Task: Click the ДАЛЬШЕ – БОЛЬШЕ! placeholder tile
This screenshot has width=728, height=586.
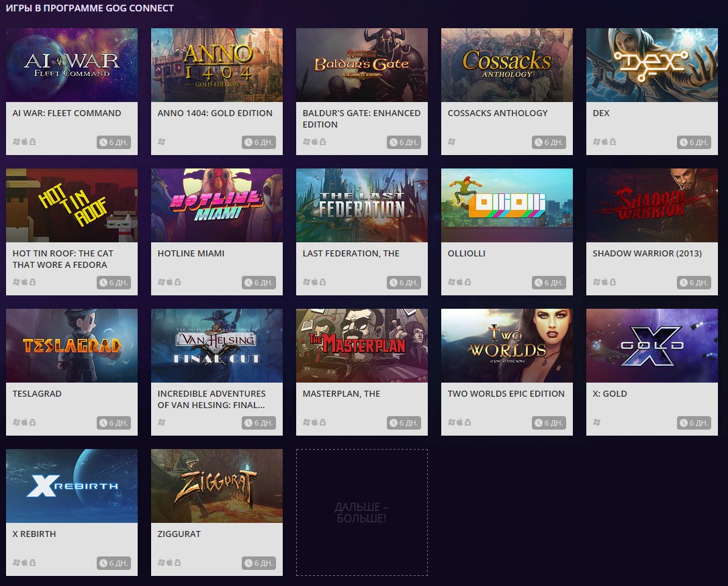Action: click(x=362, y=512)
